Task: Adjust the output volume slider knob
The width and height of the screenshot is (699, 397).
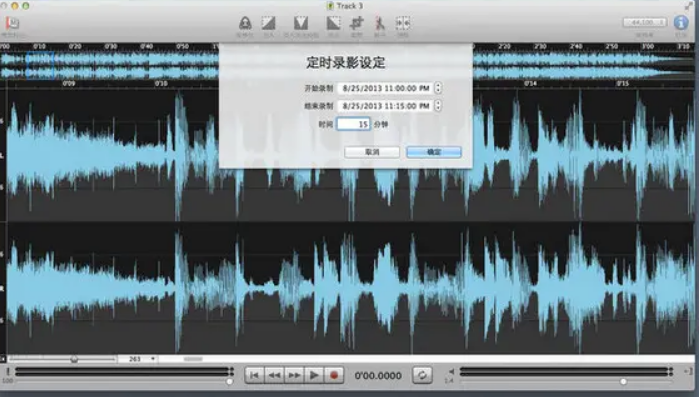Action: 623,382
